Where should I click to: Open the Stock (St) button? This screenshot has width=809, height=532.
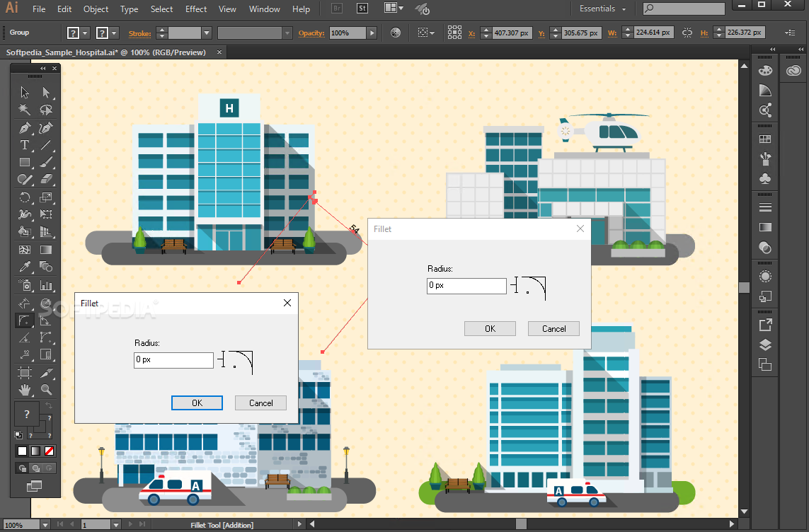(362, 8)
